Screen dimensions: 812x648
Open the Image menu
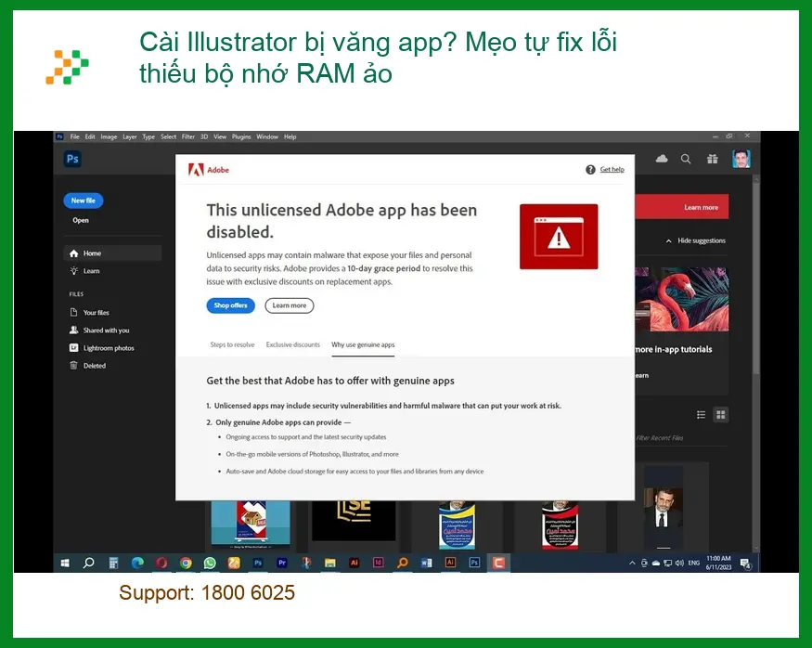coord(109,136)
